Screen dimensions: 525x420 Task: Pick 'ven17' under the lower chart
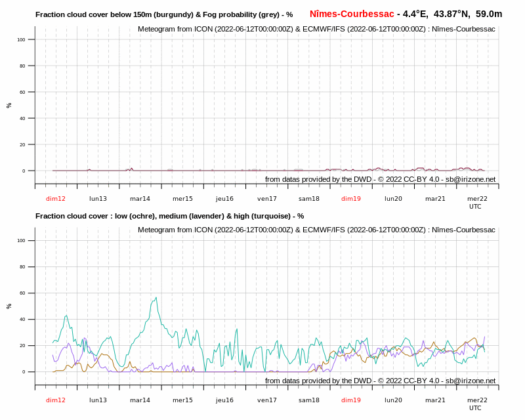(267, 400)
